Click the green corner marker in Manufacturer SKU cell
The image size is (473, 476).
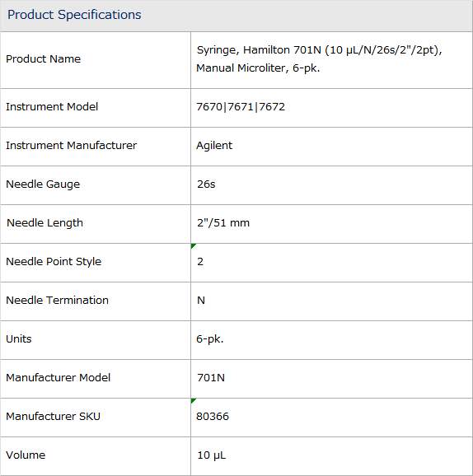click(193, 401)
